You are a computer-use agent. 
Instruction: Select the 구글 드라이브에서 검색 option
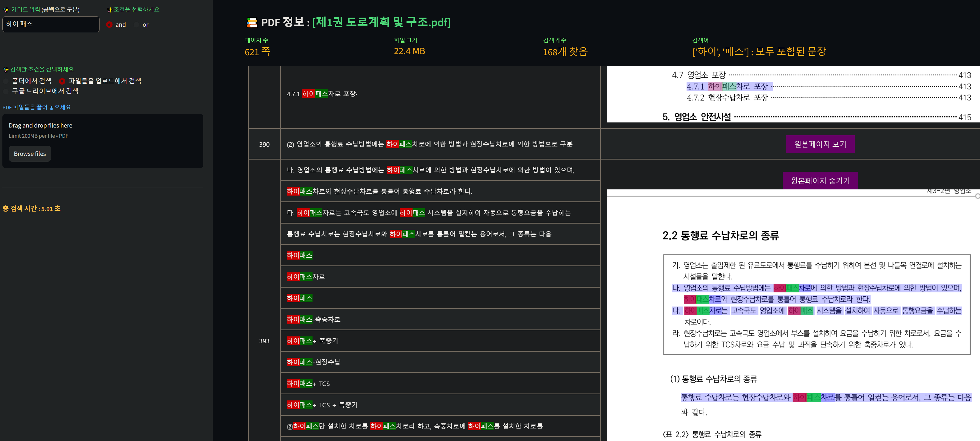[x=6, y=91]
